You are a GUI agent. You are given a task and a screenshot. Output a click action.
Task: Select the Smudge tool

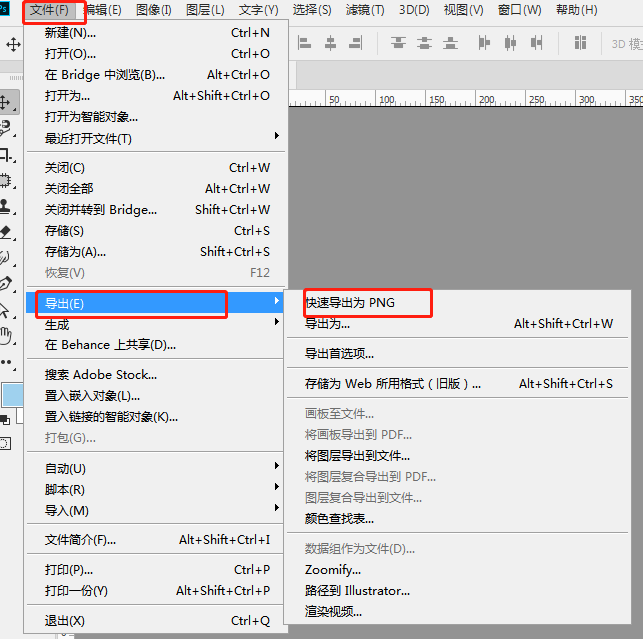tap(7, 258)
